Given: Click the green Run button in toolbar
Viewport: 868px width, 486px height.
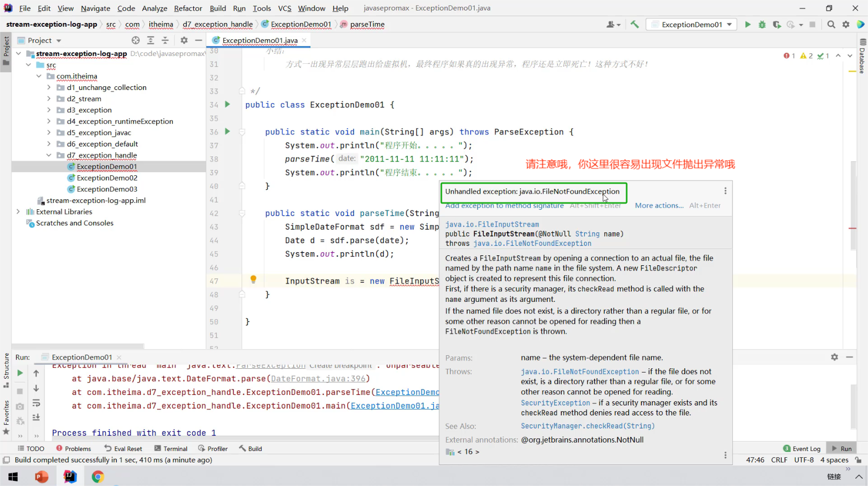Looking at the screenshot, I should (748, 25).
